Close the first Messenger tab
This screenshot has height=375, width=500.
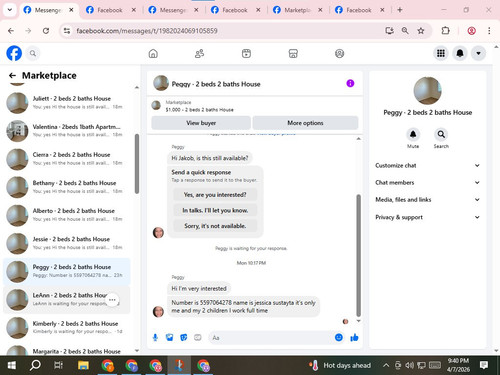click(71, 10)
